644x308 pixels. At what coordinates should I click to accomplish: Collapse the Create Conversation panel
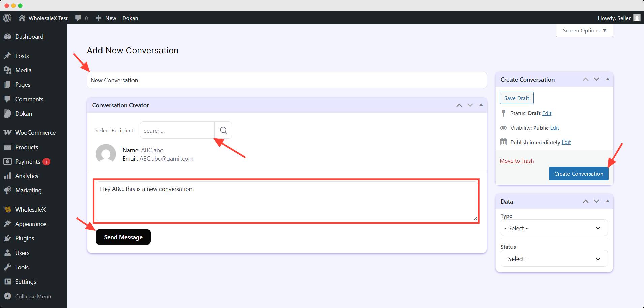[608, 79]
